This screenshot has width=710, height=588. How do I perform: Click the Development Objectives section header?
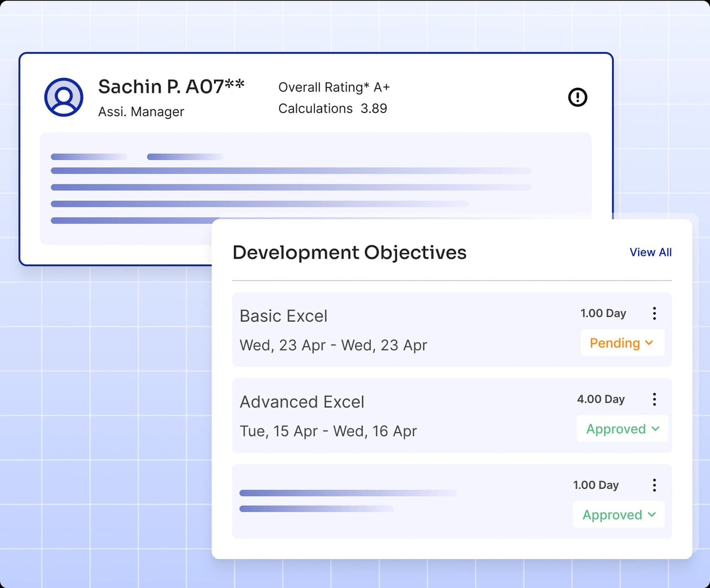point(350,252)
